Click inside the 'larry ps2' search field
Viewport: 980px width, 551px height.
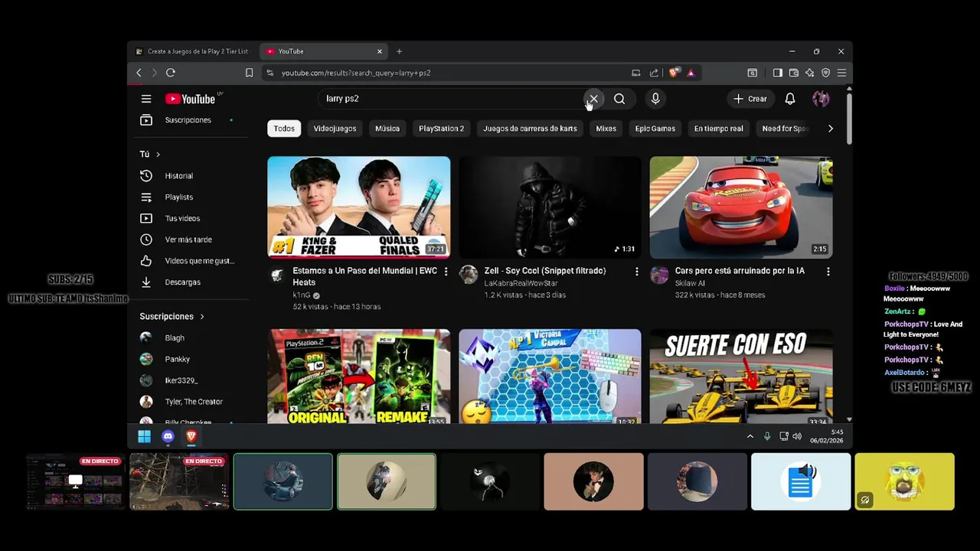[452, 99]
